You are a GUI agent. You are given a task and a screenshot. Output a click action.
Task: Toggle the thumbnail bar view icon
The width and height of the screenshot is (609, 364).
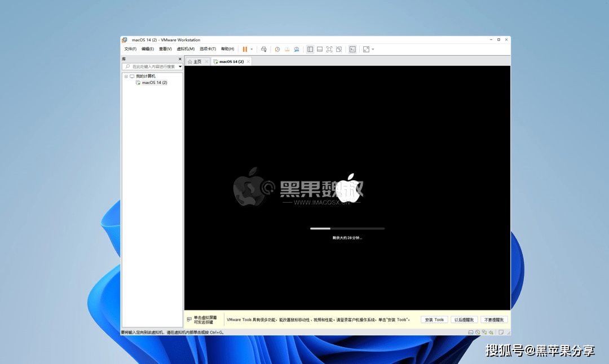click(x=320, y=49)
